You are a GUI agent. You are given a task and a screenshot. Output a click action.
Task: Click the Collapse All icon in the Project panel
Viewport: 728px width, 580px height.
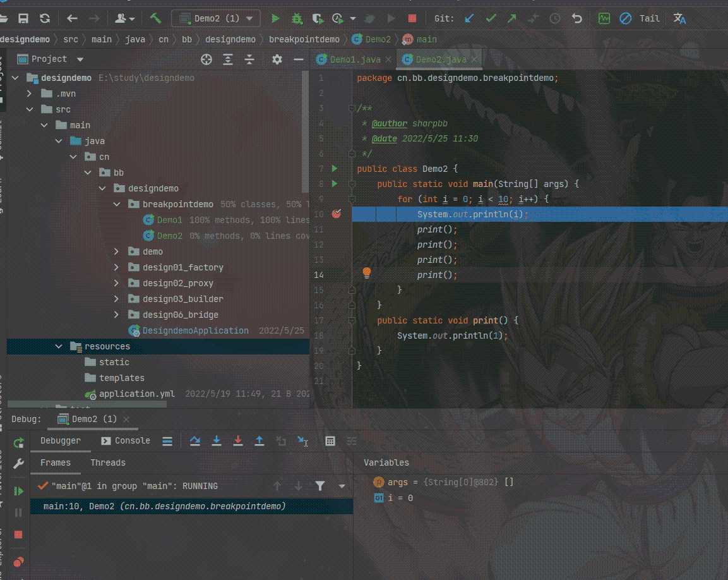pos(249,59)
